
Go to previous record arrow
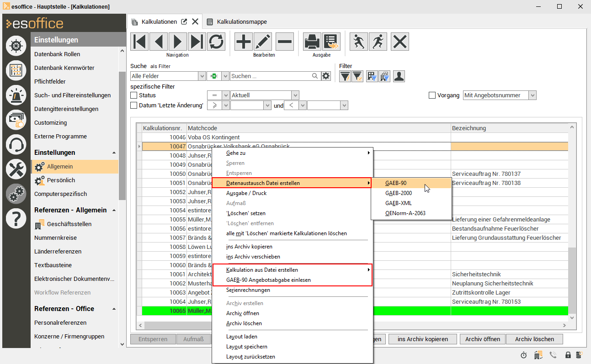pyautogui.click(x=159, y=42)
